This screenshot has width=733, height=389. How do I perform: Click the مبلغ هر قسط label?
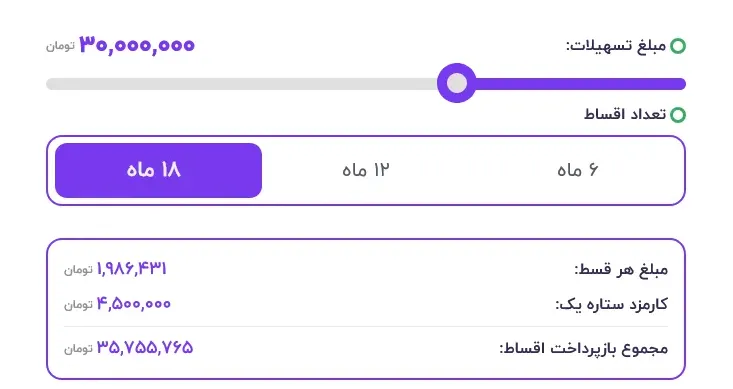pos(621,270)
